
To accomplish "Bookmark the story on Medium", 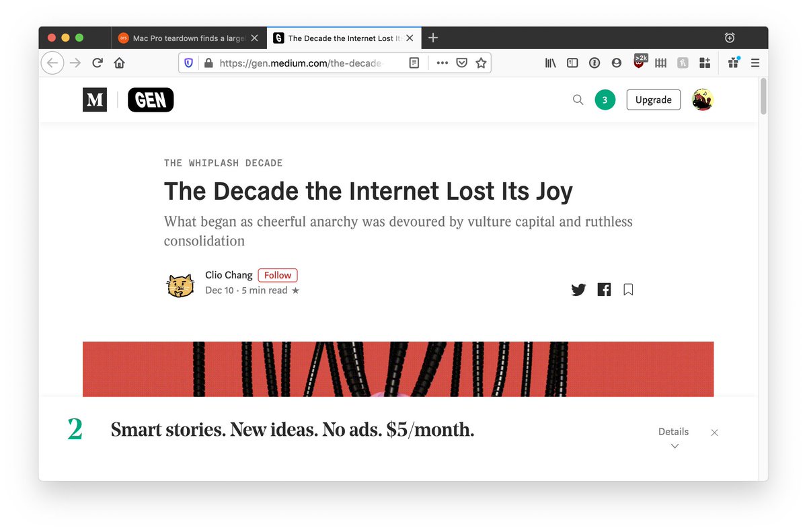I will pos(628,290).
